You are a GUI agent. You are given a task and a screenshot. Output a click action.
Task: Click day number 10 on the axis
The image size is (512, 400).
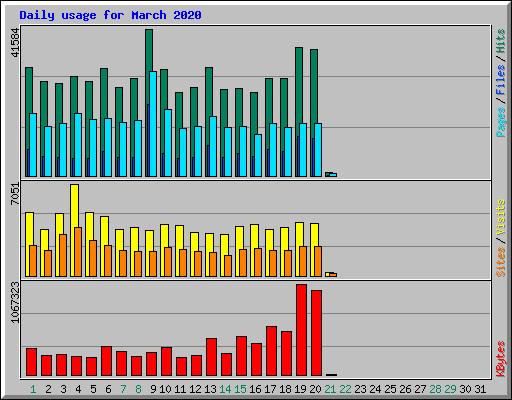pos(165,389)
